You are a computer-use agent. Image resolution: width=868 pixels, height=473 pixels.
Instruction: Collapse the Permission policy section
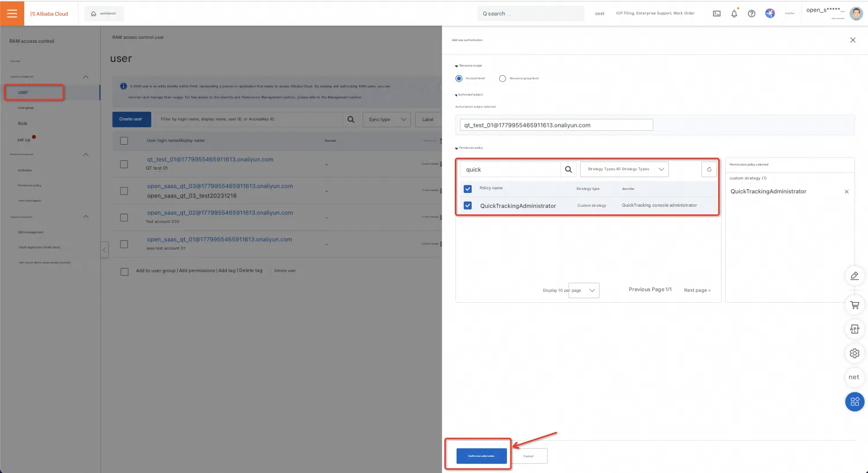pyautogui.click(x=457, y=148)
